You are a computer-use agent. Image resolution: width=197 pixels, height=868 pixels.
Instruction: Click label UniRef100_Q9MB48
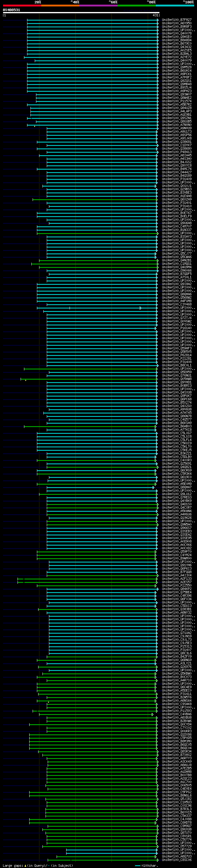tap(177, 84)
